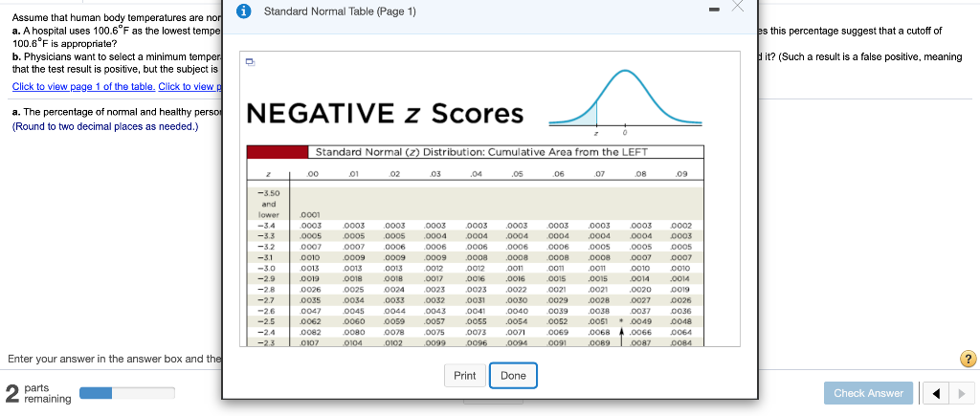Go to previous question with left arrow
Viewport: 980px width, 416px height.
tap(936, 393)
